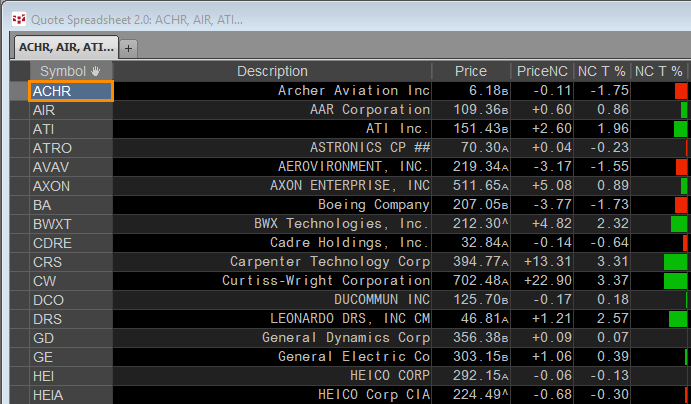Click the green bar indicator for BWXT
The image size is (691, 404).
tap(679, 224)
